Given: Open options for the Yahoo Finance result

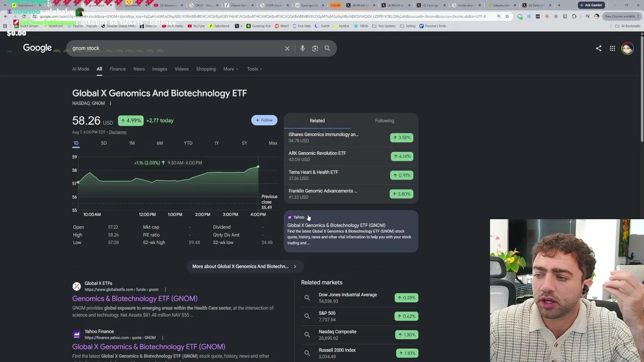Looking at the screenshot, I should (x=162, y=338).
